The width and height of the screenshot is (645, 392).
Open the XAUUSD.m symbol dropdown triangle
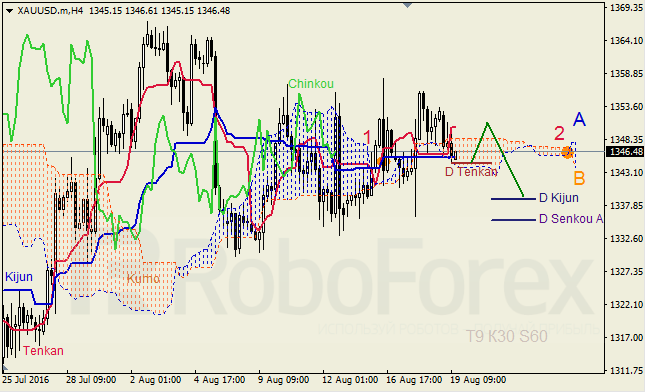[x=9, y=11]
